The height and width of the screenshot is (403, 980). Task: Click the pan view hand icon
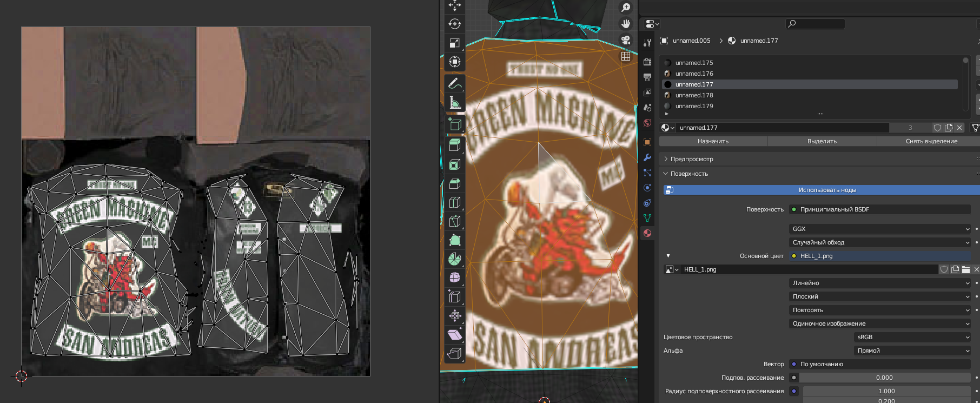(626, 24)
